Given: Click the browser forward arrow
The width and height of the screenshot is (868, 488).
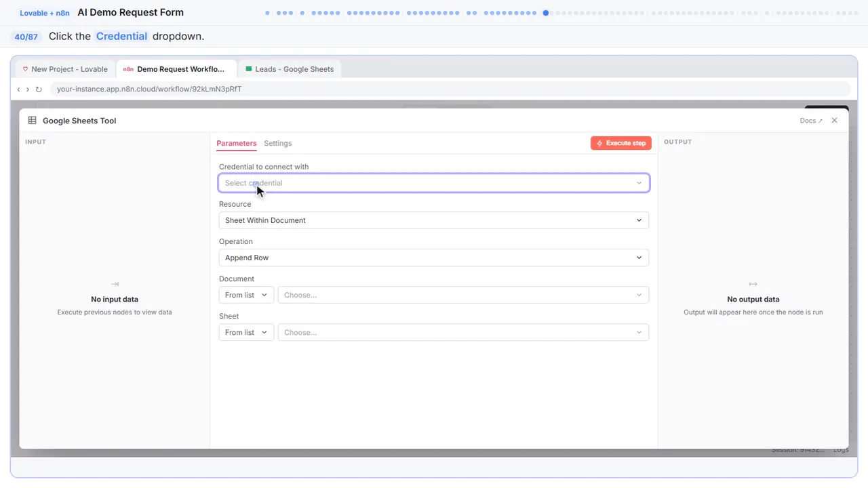Looking at the screenshot, I should 28,89.
